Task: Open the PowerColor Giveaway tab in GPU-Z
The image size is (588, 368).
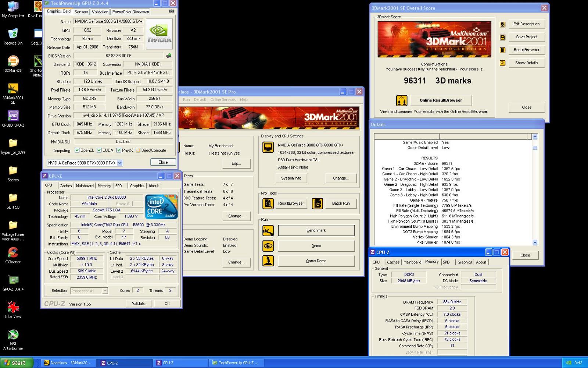Action: 130,12
